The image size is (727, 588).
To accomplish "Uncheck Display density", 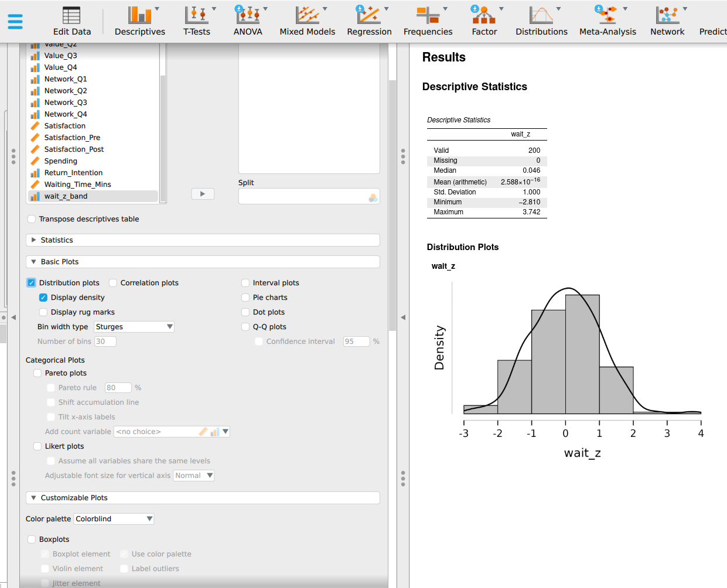I will (43, 298).
